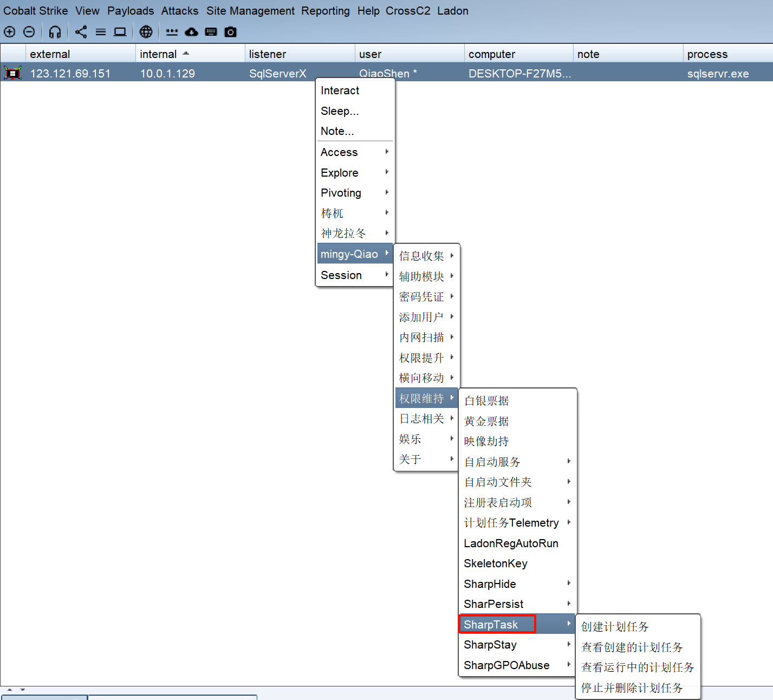
Task: Open downloaded files cloud icon
Action: 191,32
